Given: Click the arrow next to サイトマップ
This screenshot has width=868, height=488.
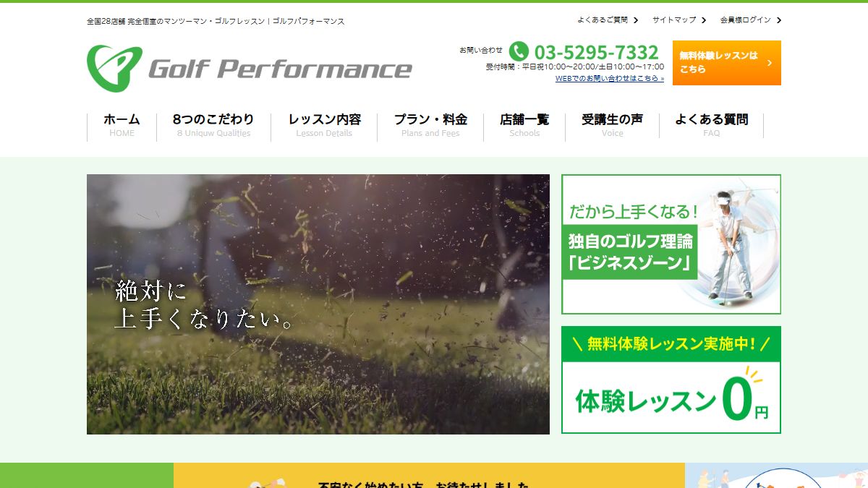Looking at the screenshot, I should pos(704,20).
